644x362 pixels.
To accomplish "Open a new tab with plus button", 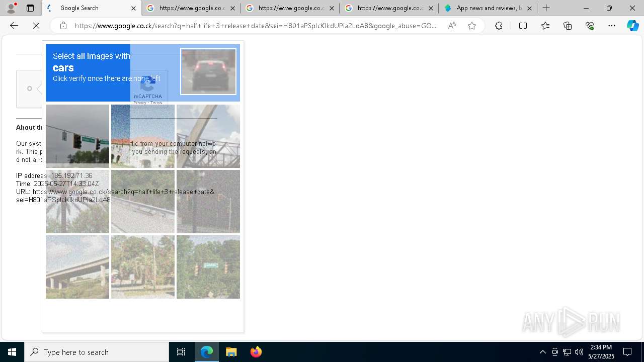I will (x=546, y=8).
